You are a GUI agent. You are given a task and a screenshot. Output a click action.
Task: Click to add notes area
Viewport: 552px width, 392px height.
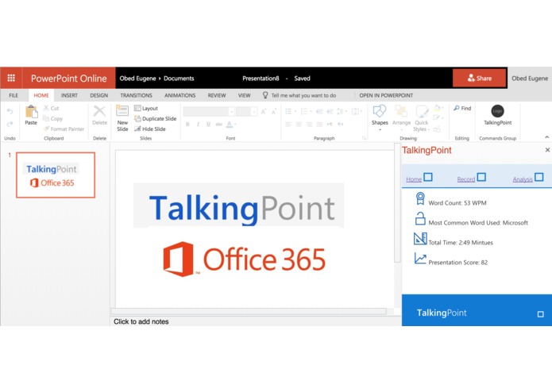141,321
